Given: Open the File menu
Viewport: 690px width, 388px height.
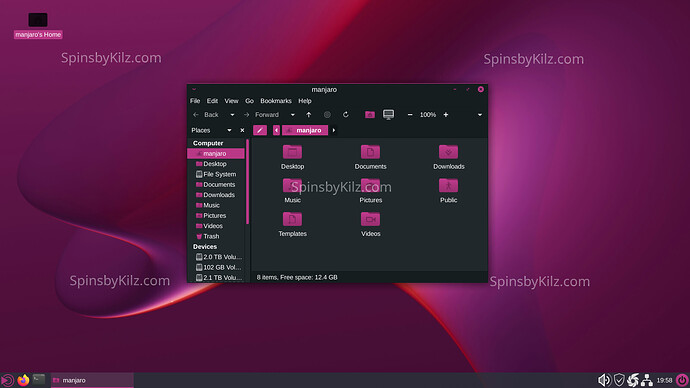Looking at the screenshot, I should click(x=195, y=101).
